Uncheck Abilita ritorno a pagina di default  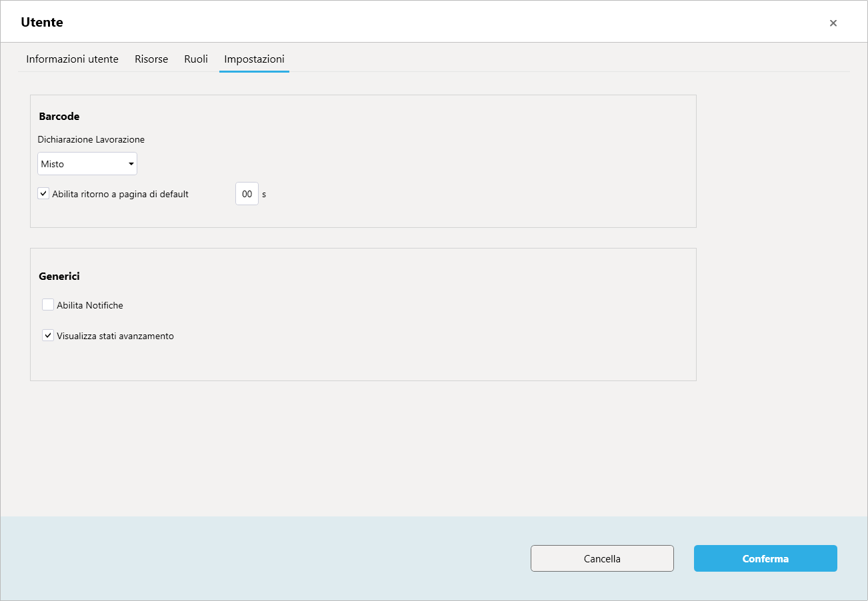pyautogui.click(x=43, y=194)
